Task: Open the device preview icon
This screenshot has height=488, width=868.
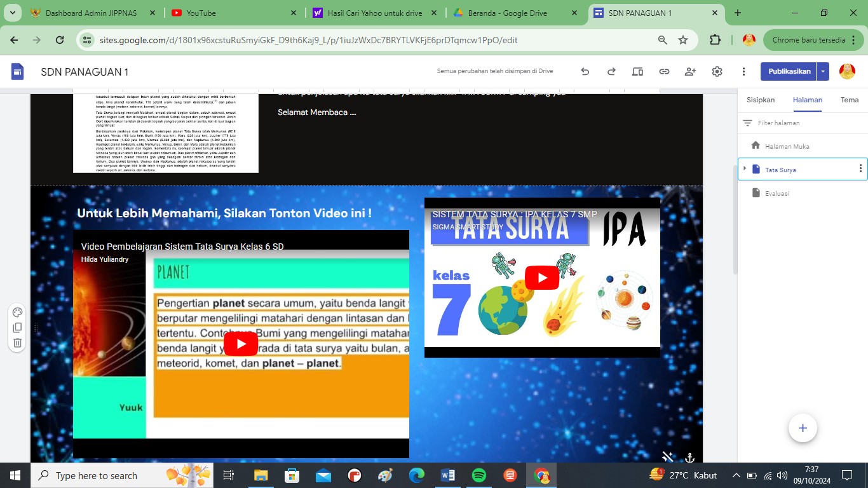Action: coord(637,72)
